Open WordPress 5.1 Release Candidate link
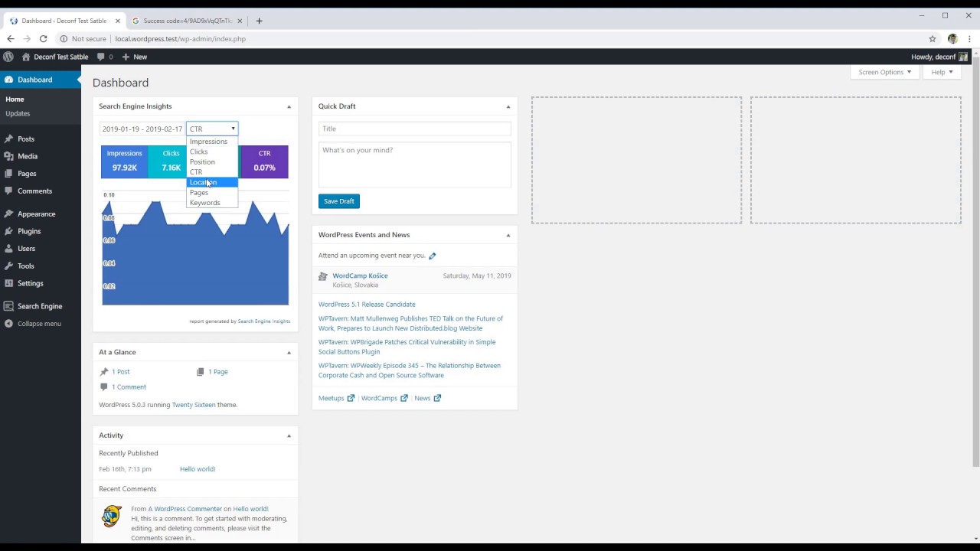The height and width of the screenshot is (551, 980). pos(367,305)
